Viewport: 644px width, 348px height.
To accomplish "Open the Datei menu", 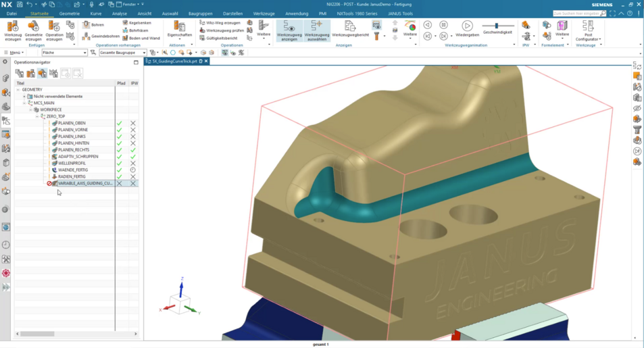I will [11, 14].
